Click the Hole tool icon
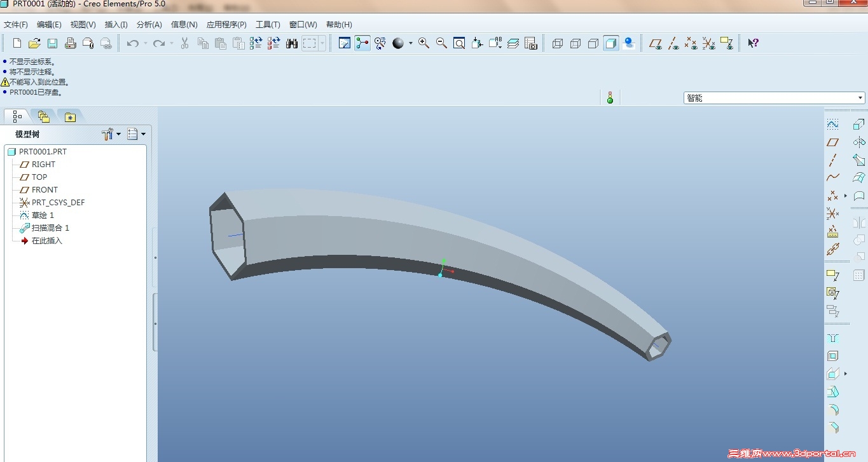This screenshot has width=868, height=462. [x=832, y=338]
